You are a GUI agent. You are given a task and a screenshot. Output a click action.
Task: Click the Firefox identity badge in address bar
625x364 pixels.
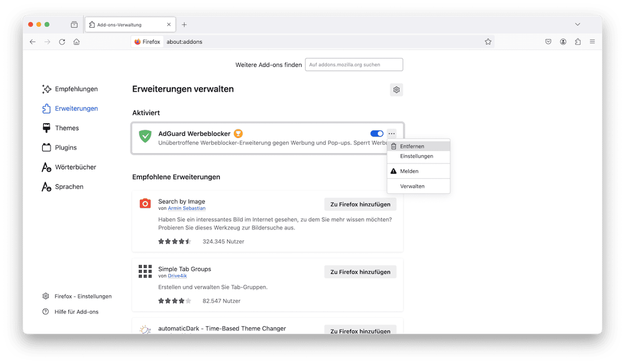click(x=148, y=42)
